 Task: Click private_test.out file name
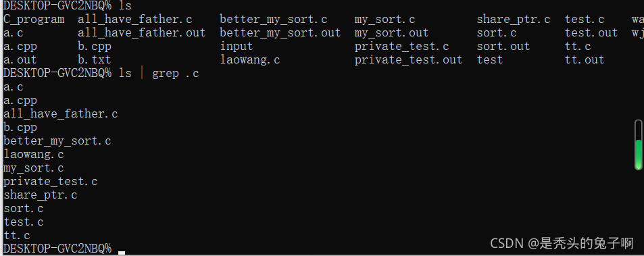[408, 60]
